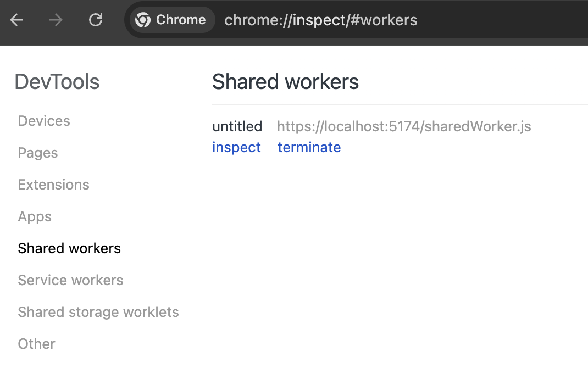Viewport: 588px width, 390px height.
Task: Inspect the untitled shared worker
Action: click(236, 147)
